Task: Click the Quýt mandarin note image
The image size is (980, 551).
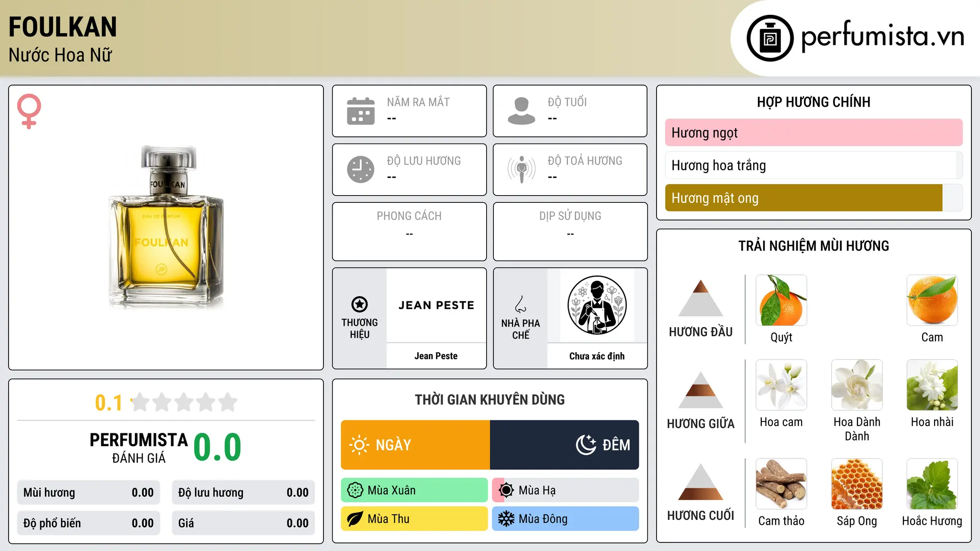Action: (x=781, y=300)
